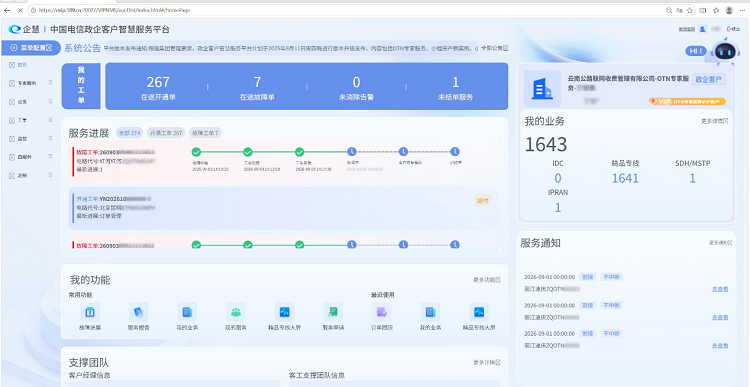Open 精品专线大屏 icon under 最近使用
This screenshot has height=387, width=750.
click(x=479, y=312)
